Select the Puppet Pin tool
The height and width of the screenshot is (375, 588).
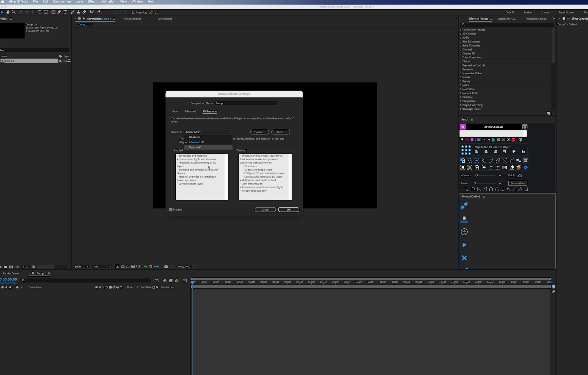coord(99,12)
